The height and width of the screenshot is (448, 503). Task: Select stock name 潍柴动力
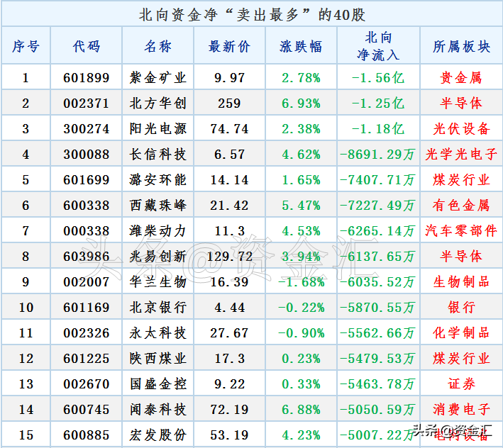pyautogui.click(x=157, y=231)
